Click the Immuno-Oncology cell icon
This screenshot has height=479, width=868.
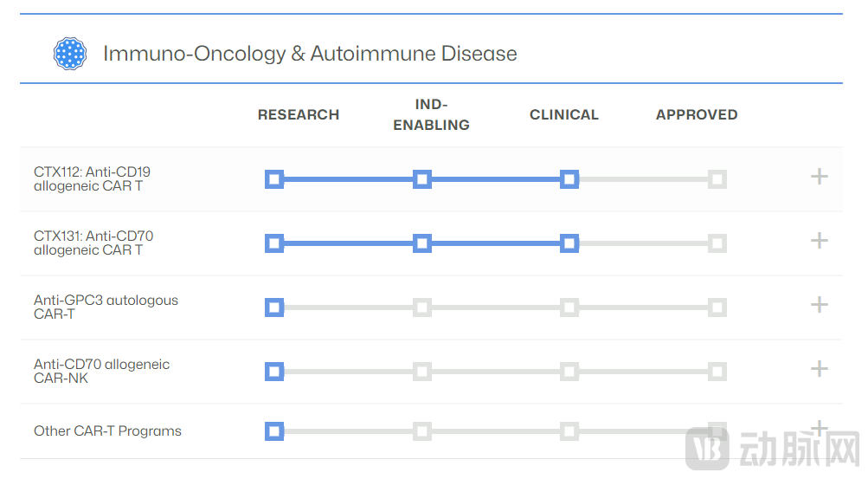[x=70, y=54]
